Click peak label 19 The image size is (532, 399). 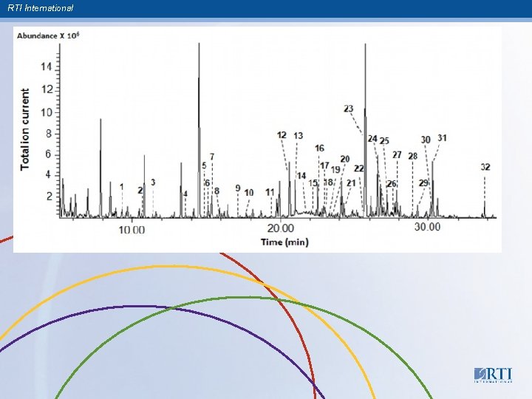335,170
